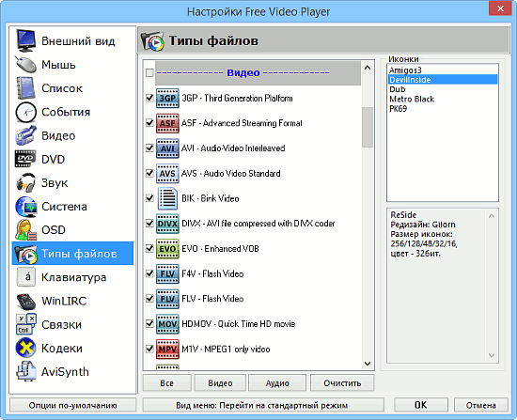517x420 pixels.
Task: Click the DVD logo icon
Action: [x=25, y=159]
